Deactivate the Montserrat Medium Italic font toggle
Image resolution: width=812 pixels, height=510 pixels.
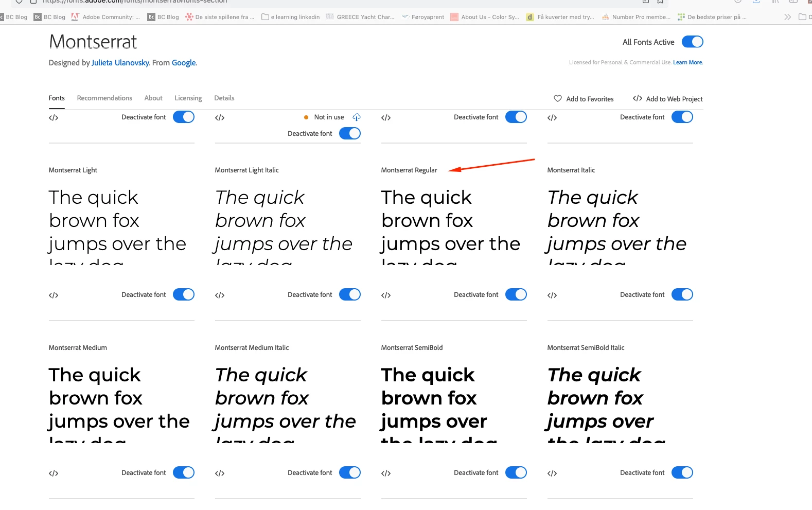[350, 472]
